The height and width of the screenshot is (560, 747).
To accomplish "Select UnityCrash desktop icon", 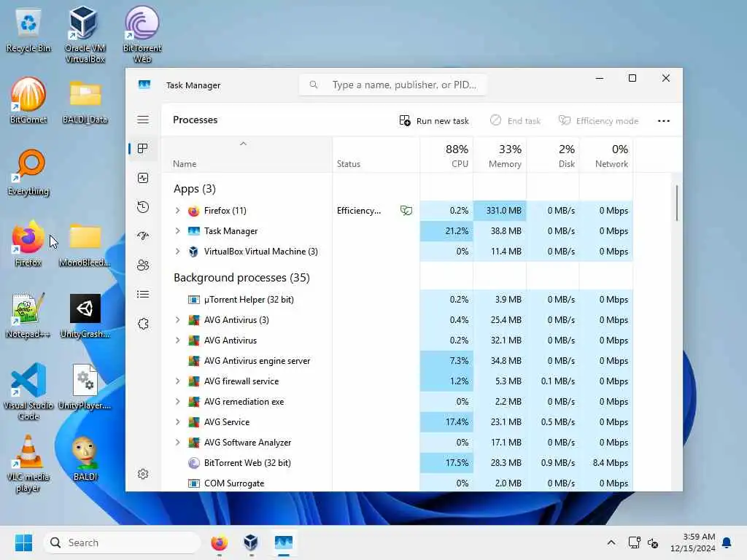I will click(85, 316).
